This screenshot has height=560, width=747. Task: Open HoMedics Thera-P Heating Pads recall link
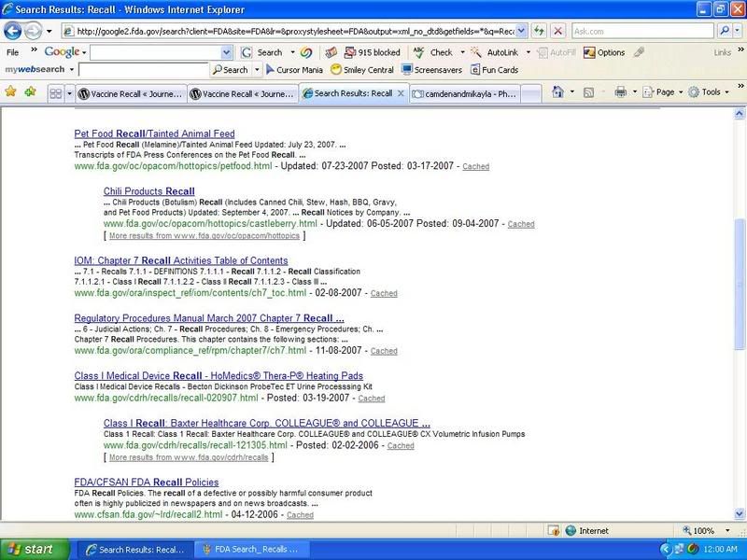[218, 376]
